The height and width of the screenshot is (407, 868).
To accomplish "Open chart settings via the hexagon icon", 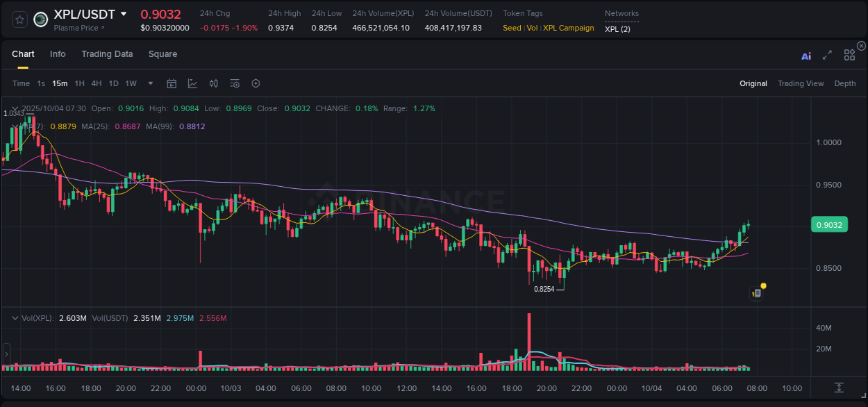I will [256, 83].
